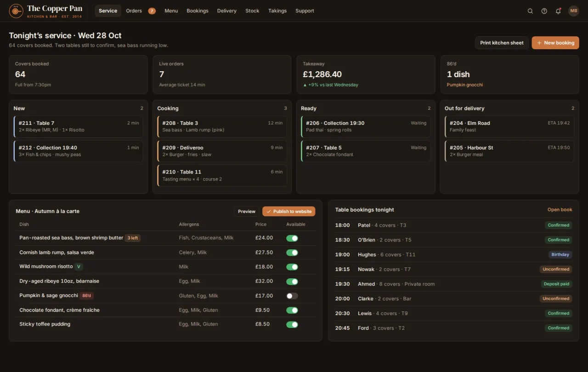Image resolution: width=588 pixels, height=372 pixels.
Task: Click the Unconfirmed badge for Nowak booking
Action: click(556, 269)
